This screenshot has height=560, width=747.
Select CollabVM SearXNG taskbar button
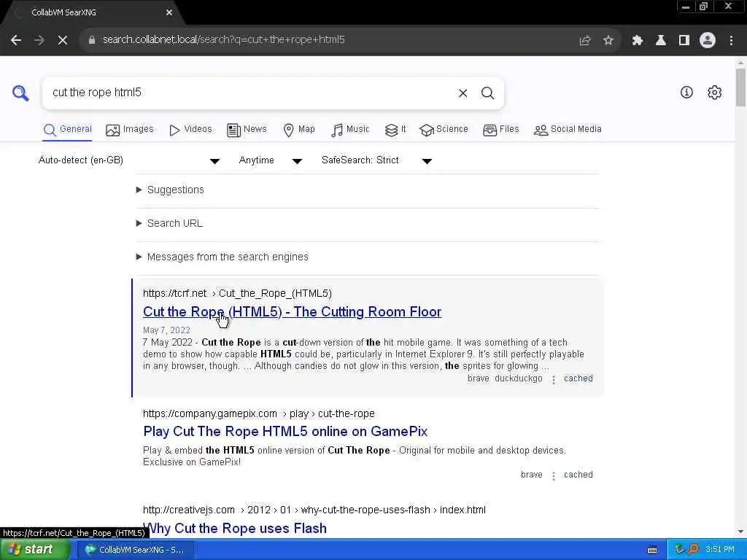[135, 550]
